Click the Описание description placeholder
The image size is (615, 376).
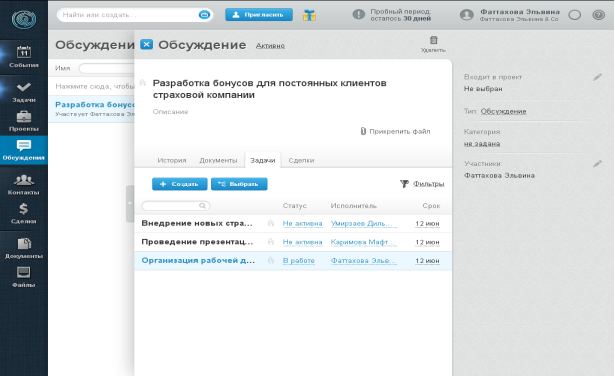(171, 112)
